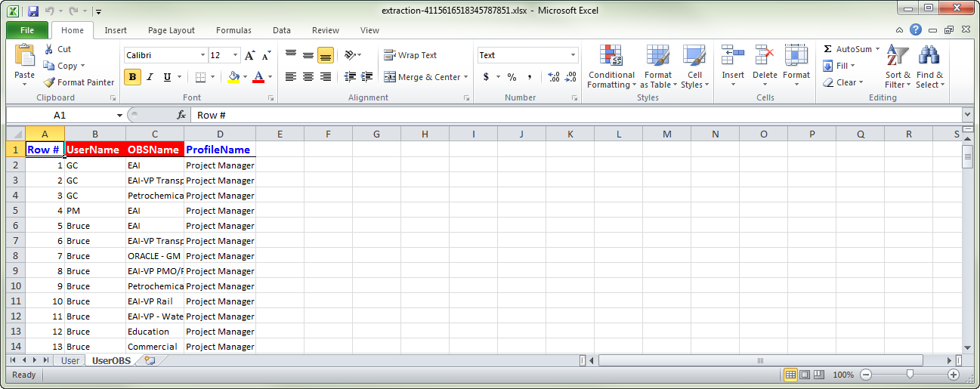The image size is (980, 389).
Task: Apply percent style formatting
Action: [x=512, y=77]
